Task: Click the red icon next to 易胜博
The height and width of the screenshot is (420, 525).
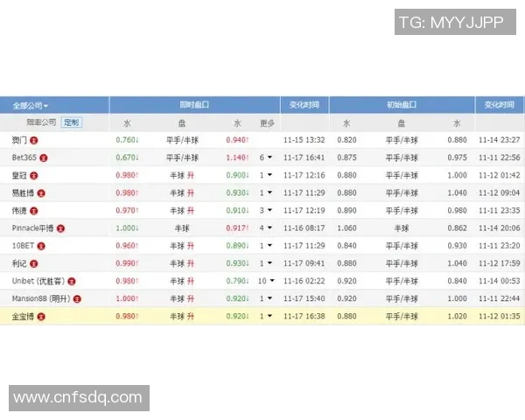Action: (x=40, y=192)
